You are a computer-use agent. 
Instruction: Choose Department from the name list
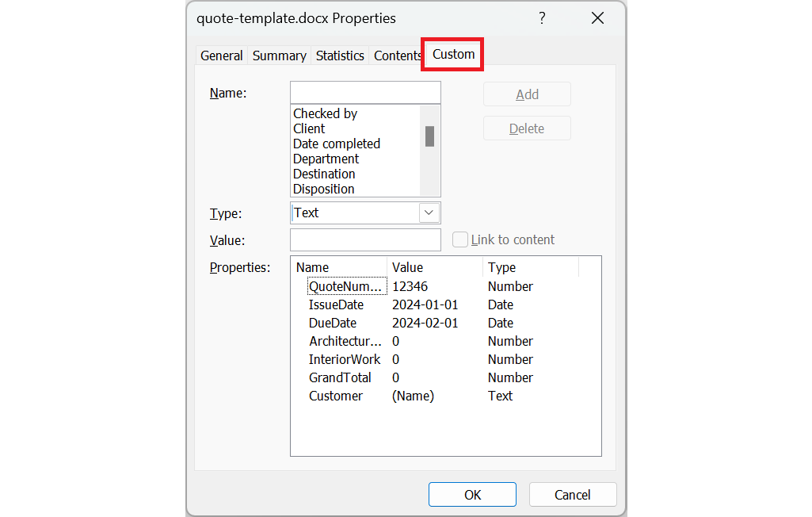(326, 159)
